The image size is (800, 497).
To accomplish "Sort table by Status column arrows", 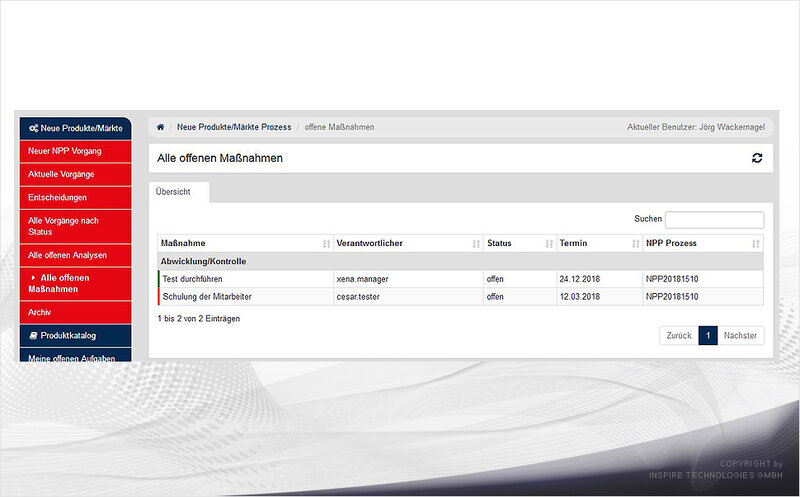I will point(549,244).
